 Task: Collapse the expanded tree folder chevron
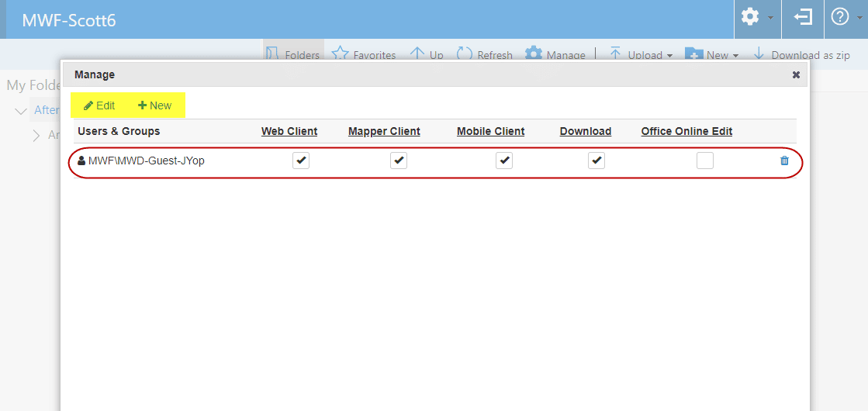click(20, 111)
